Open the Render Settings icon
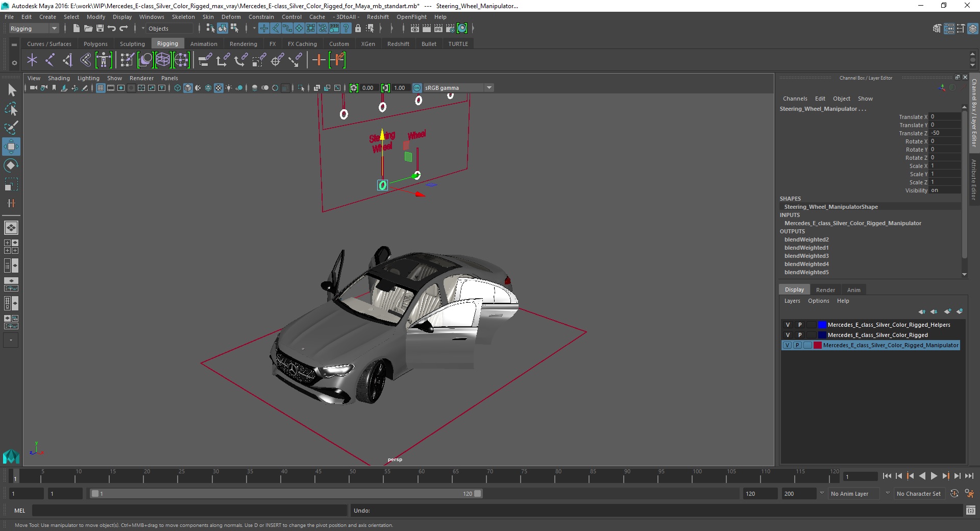 450,29
